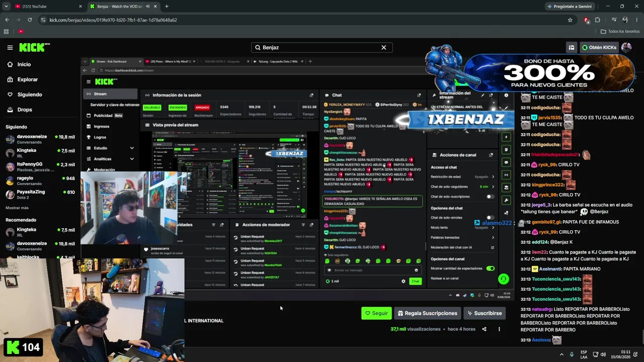Toggle Mostrar cantidad de espectadores switch
Viewport: 644px width, 362px height.
[x=490, y=268]
